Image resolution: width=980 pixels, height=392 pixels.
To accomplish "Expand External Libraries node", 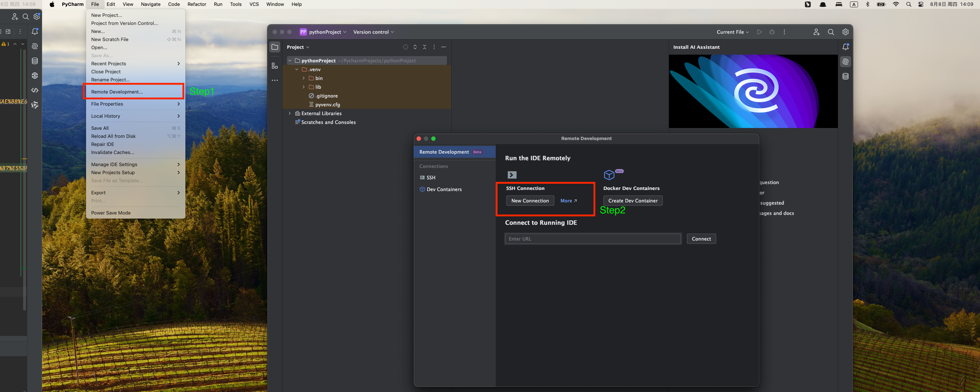I will (290, 113).
